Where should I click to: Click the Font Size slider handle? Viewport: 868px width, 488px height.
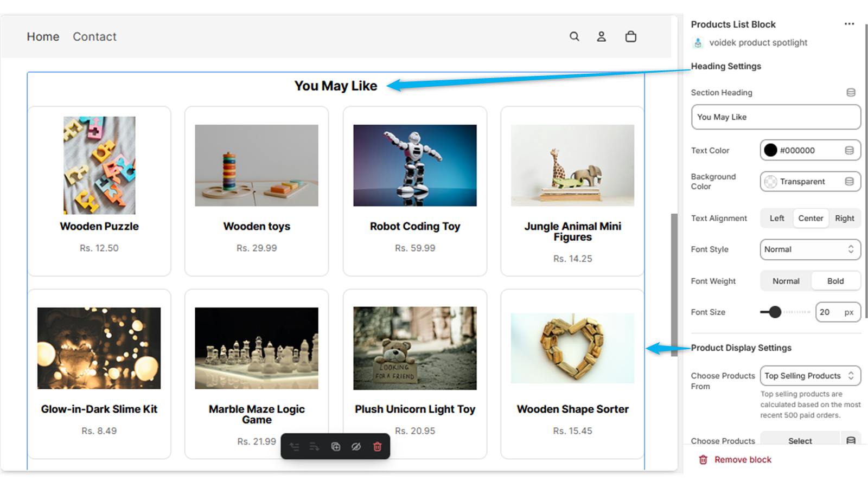[x=775, y=312]
